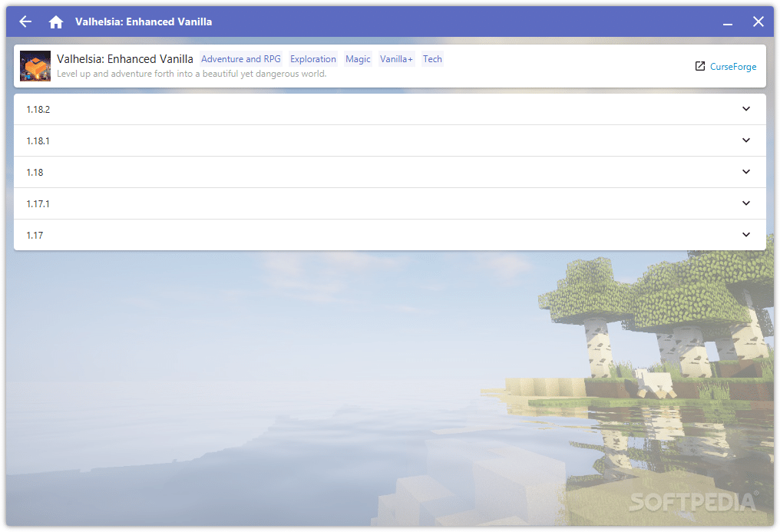780x532 pixels.
Task: Expand the 1.18 version chevron
Action: pos(746,171)
